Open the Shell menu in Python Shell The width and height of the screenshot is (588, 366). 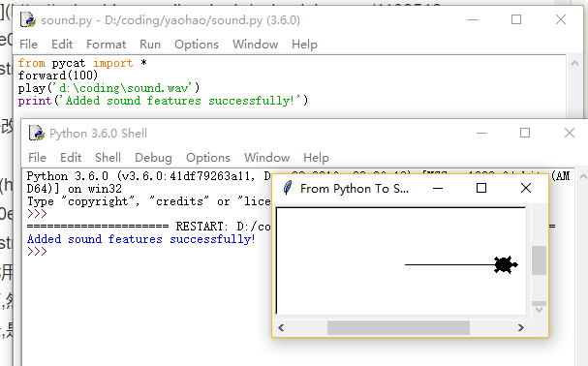pos(108,158)
